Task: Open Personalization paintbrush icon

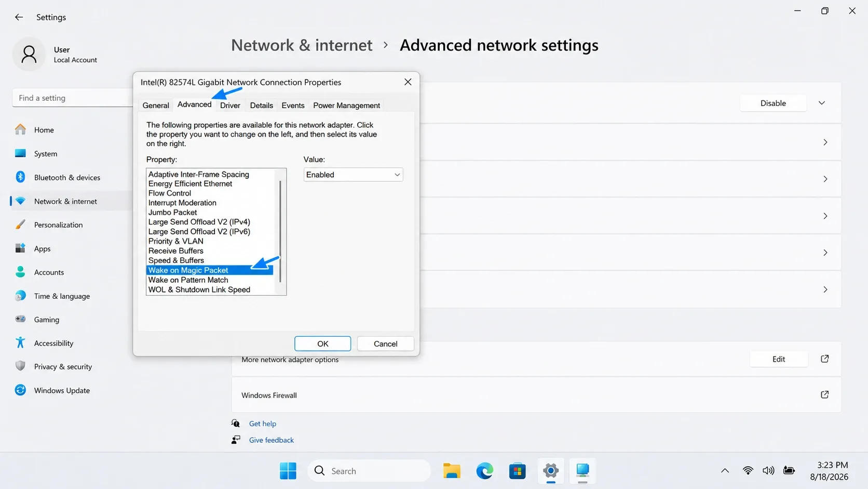Action: [20, 224]
